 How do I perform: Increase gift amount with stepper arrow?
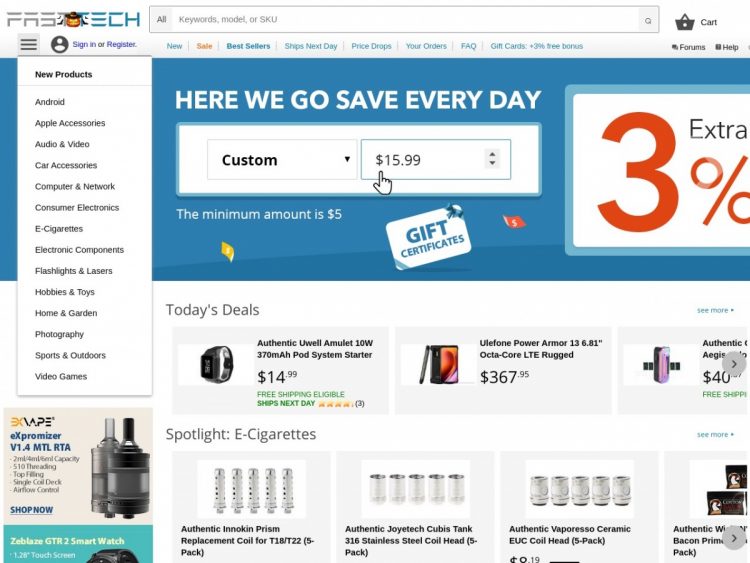tap(492, 154)
